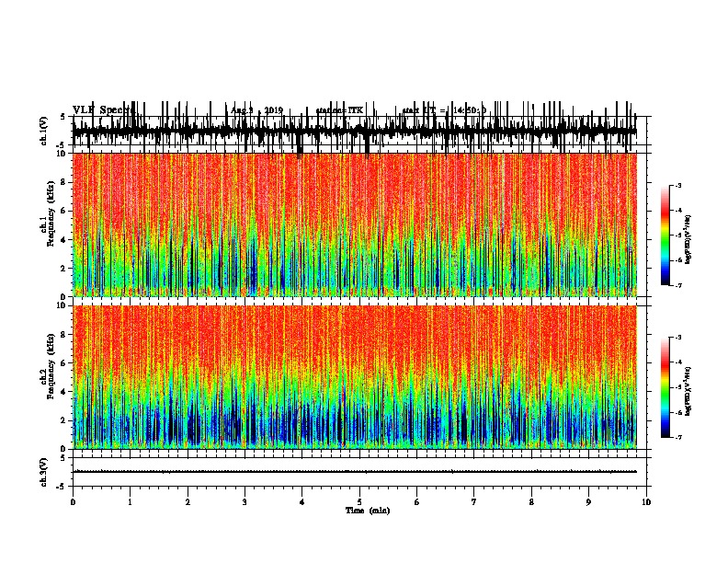Click the time axis tick label '5'
The height and width of the screenshot is (563, 728).
(x=359, y=502)
